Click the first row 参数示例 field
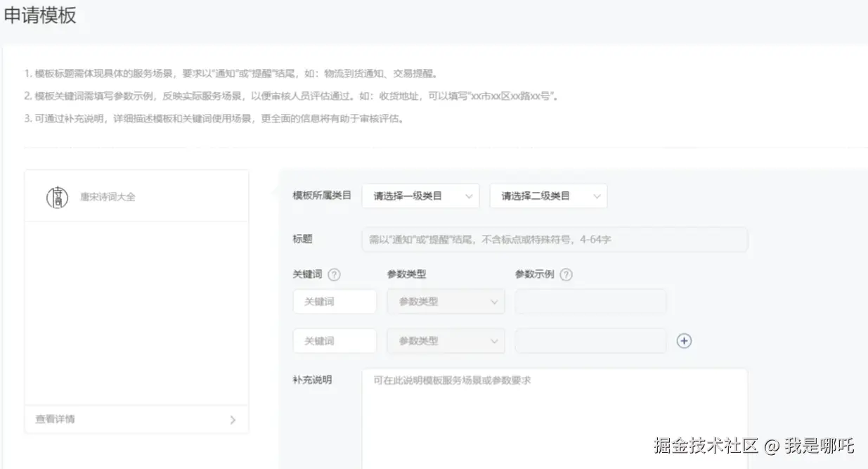 click(590, 302)
